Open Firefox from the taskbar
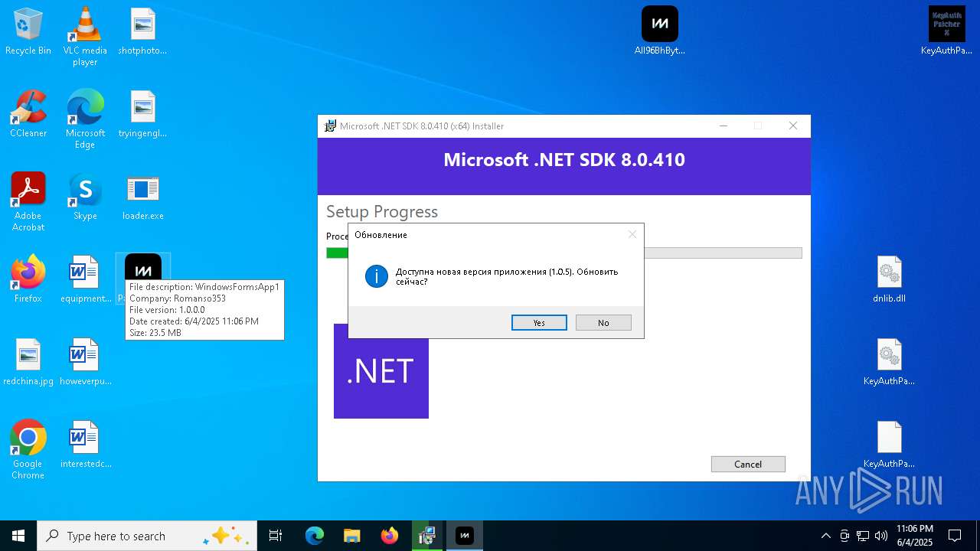The image size is (980, 551). 390,536
